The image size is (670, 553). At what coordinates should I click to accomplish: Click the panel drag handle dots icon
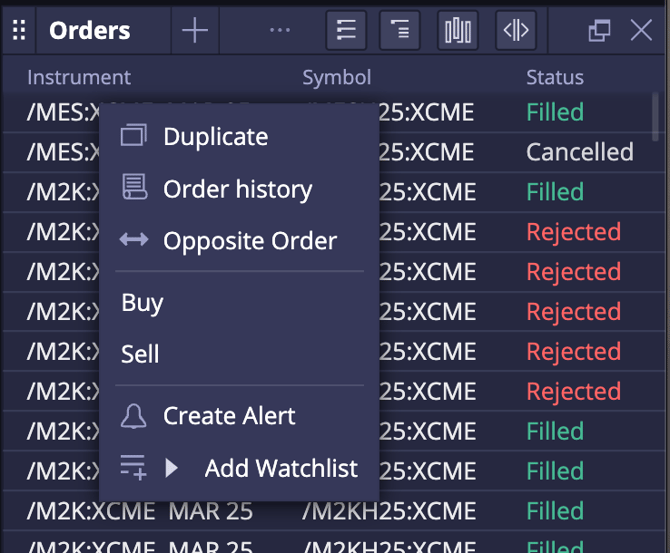pyautogui.click(x=19, y=30)
